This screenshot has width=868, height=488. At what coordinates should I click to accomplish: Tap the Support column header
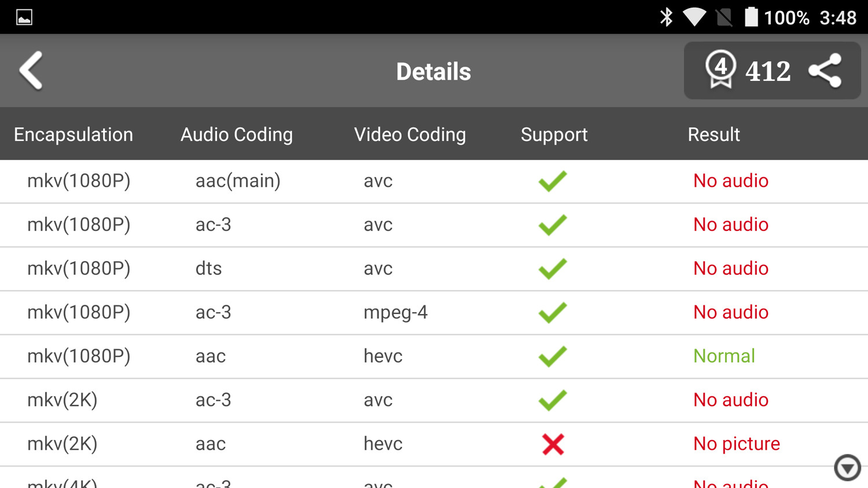pyautogui.click(x=554, y=135)
